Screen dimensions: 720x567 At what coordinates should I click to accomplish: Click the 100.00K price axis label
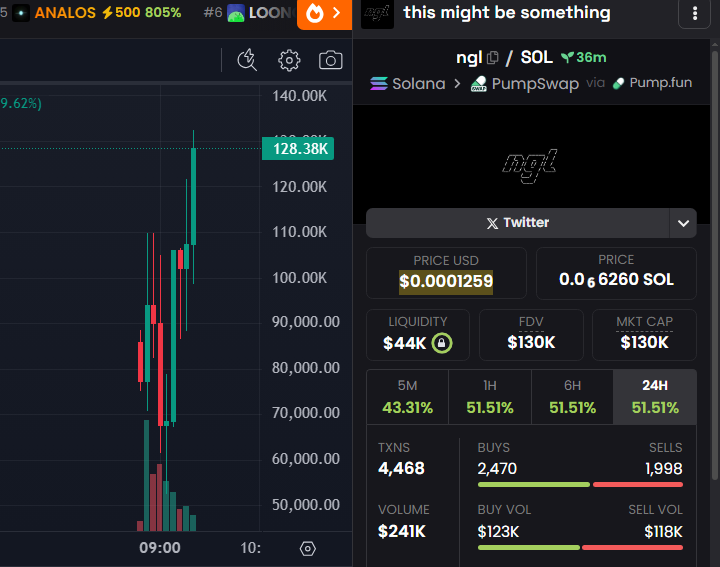click(299, 278)
